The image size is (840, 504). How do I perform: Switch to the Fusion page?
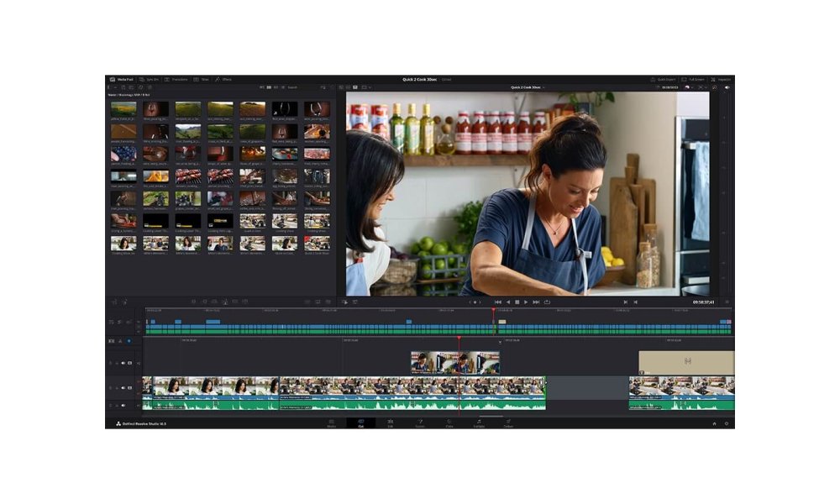(420, 423)
